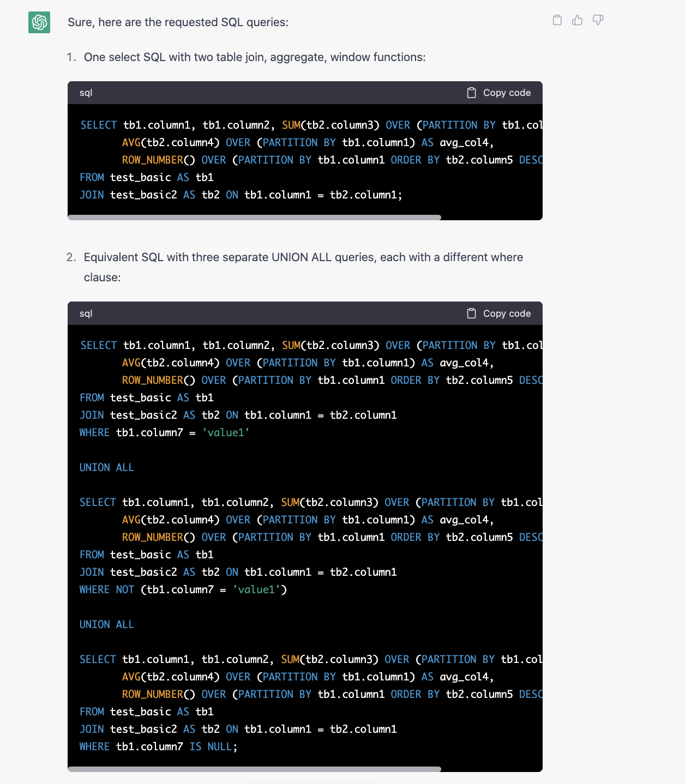The height and width of the screenshot is (784, 685).
Task: Click the second UNION ALL keyword in the code
Action: [106, 624]
